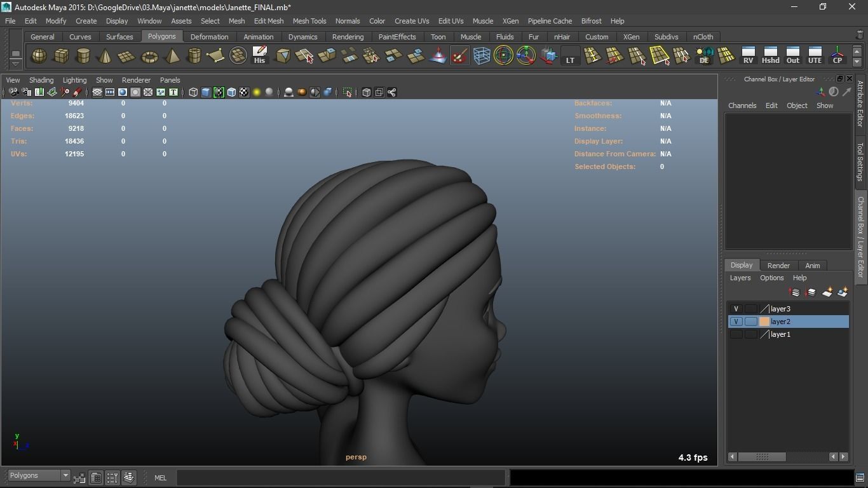The image size is (868, 488).
Task: Select the layer3 row name
Action: coord(780,309)
